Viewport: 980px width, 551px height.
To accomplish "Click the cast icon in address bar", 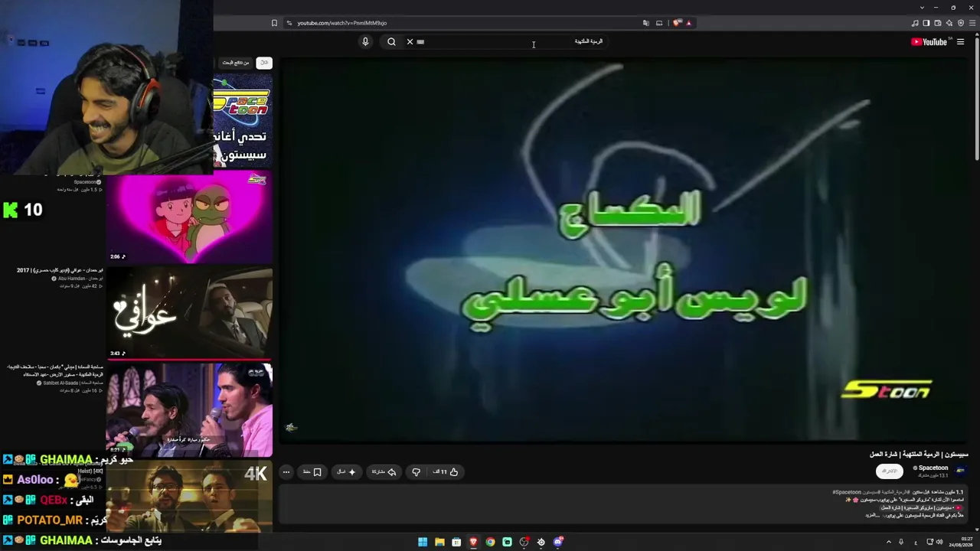I will coord(659,23).
